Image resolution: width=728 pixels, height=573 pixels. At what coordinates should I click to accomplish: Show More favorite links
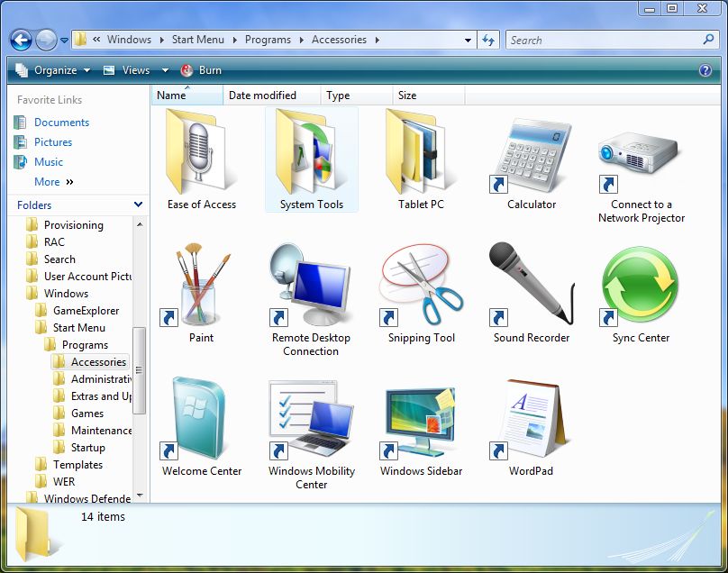click(53, 182)
